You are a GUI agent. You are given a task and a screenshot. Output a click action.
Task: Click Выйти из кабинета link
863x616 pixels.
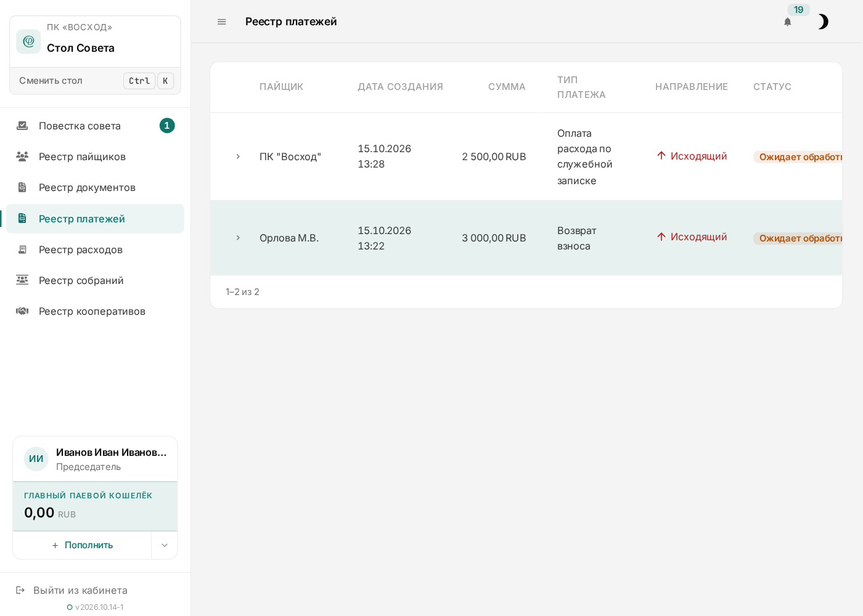(80, 590)
